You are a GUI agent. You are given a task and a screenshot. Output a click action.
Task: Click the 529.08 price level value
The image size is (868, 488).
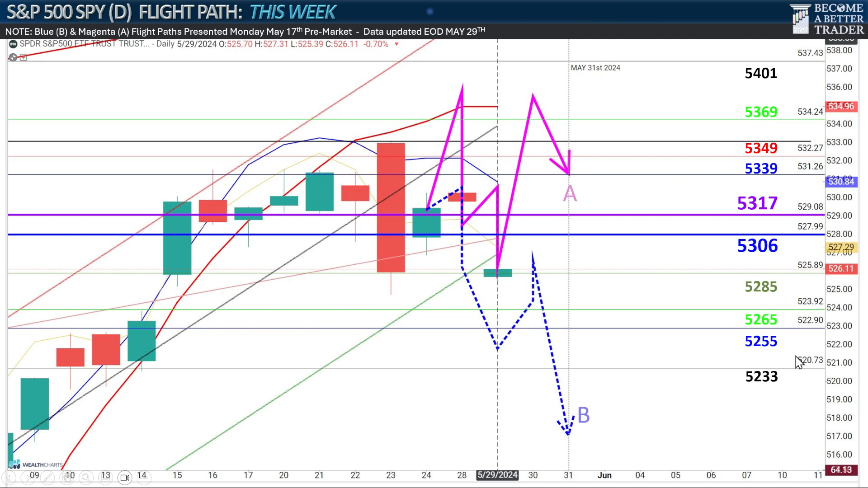click(x=810, y=206)
